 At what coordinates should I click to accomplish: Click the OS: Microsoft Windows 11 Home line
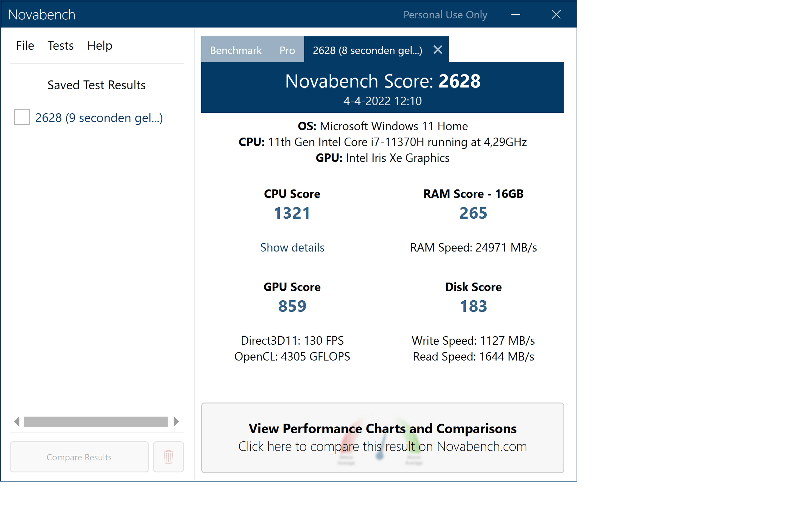point(382,126)
